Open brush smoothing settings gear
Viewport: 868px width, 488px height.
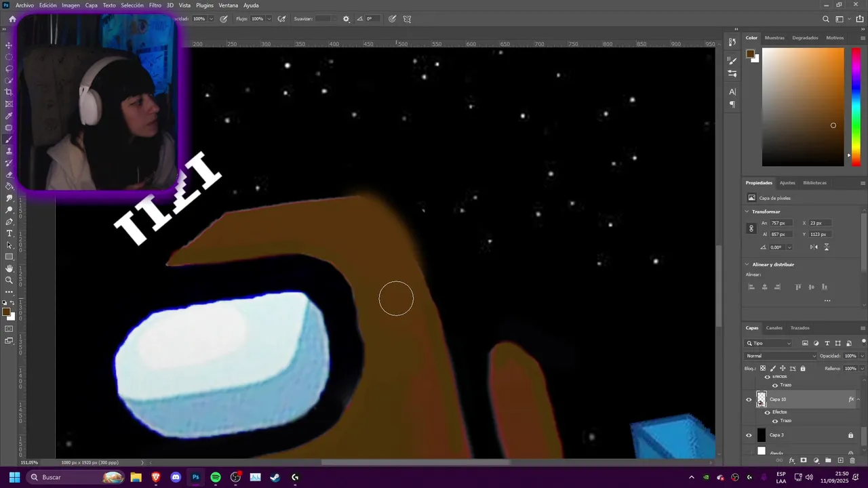[346, 19]
